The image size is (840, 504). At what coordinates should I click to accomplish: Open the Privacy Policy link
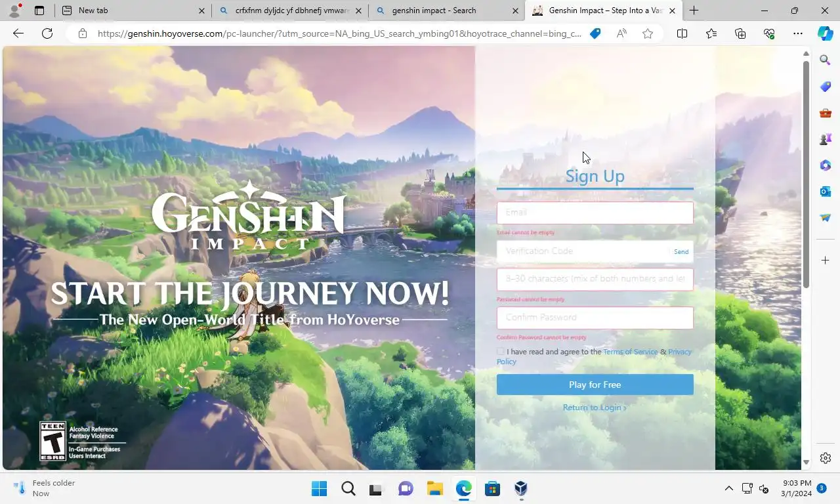679,352
